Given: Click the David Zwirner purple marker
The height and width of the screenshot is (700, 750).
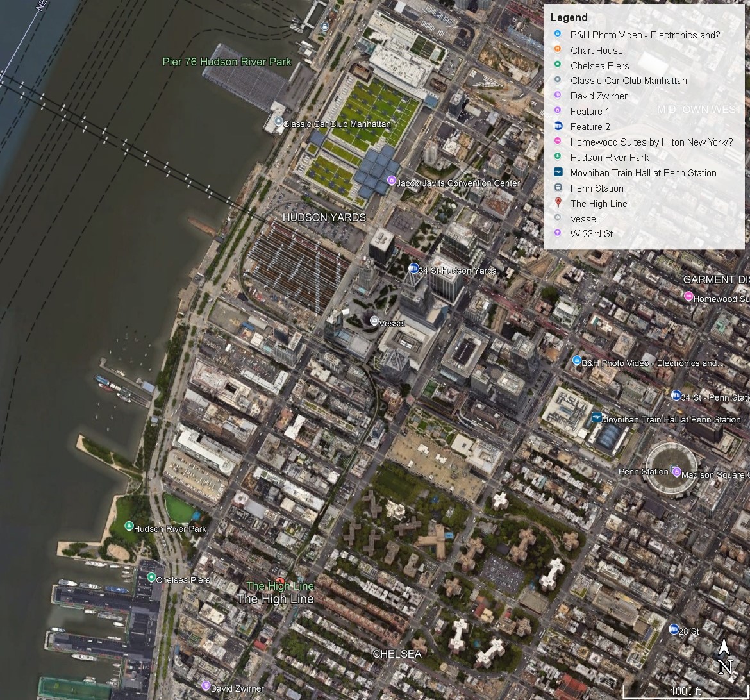Looking at the screenshot, I should click(x=206, y=686).
